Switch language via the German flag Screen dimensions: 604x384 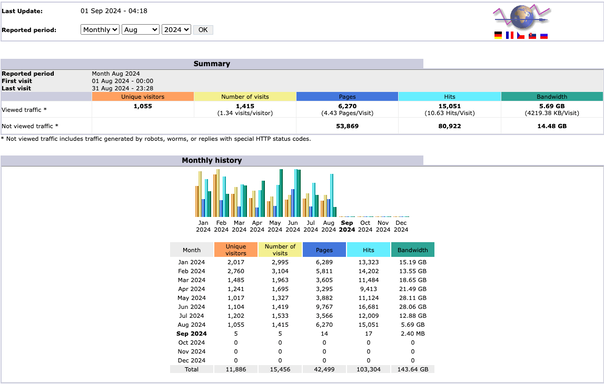[x=498, y=35]
